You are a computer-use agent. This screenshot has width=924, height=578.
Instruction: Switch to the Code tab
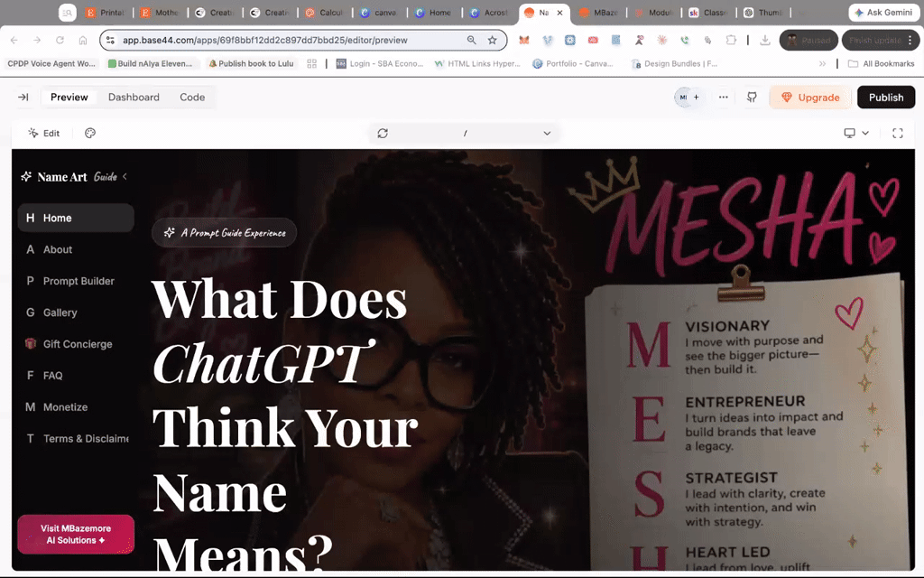tap(192, 98)
